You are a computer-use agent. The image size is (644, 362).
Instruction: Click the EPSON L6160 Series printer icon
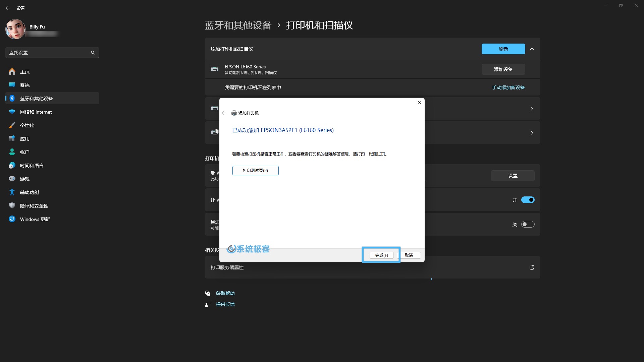click(215, 69)
